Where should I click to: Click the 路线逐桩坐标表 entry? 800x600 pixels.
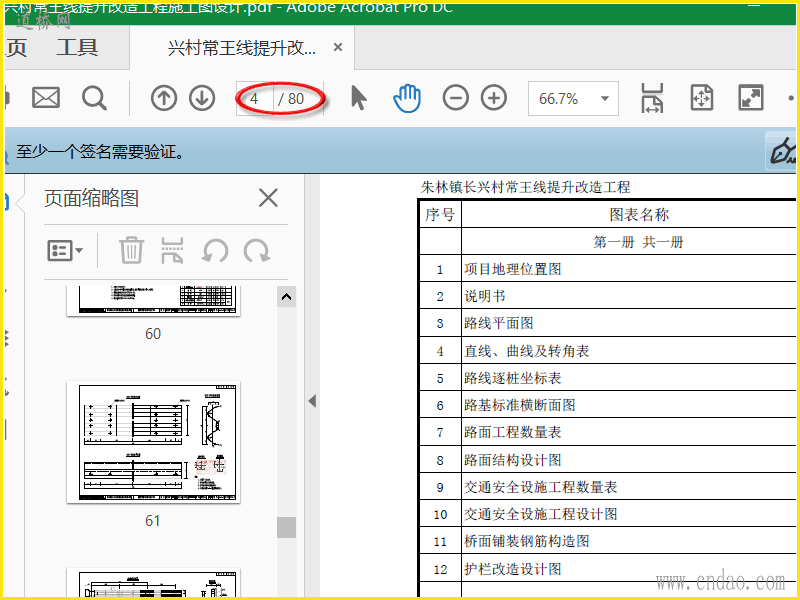pyautogui.click(x=512, y=378)
